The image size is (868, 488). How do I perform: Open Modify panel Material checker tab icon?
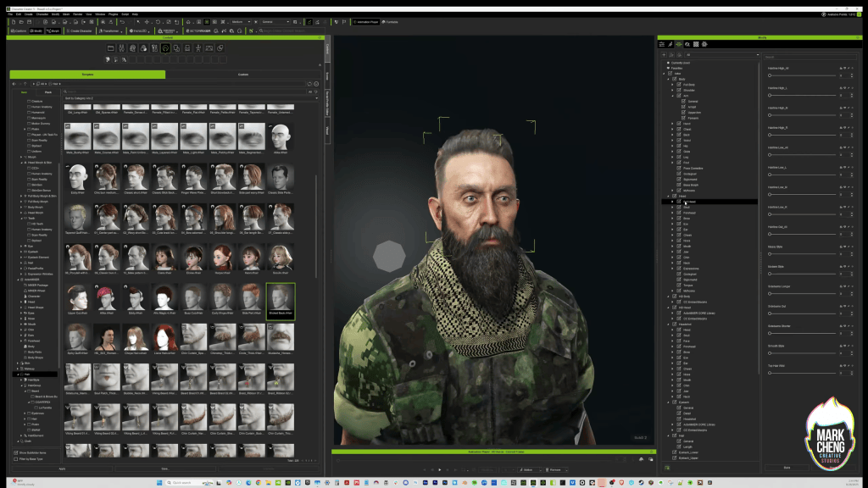click(x=696, y=44)
